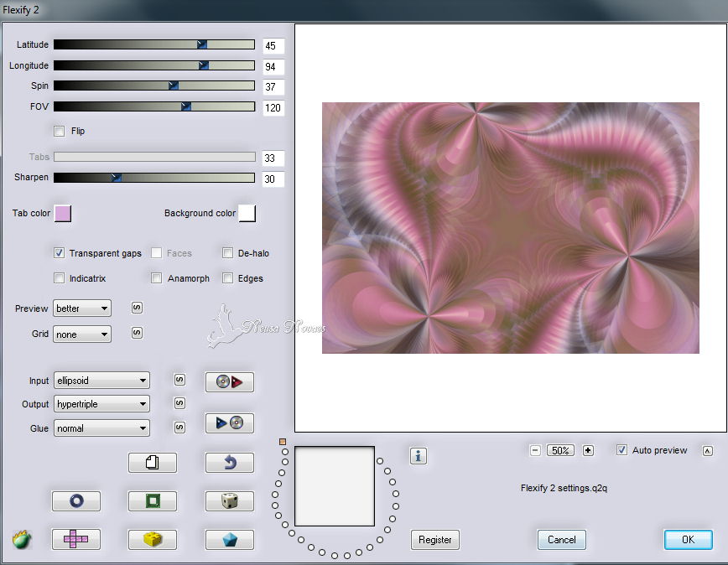Viewport: 728px width, 565px height.
Task: Click the Longitude slider track
Action: pos(154,65)
